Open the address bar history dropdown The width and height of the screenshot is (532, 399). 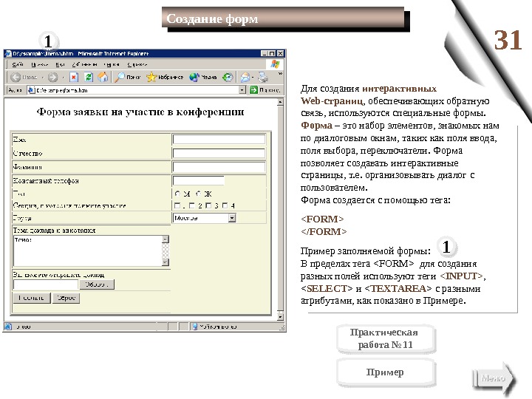click(242, 90)
